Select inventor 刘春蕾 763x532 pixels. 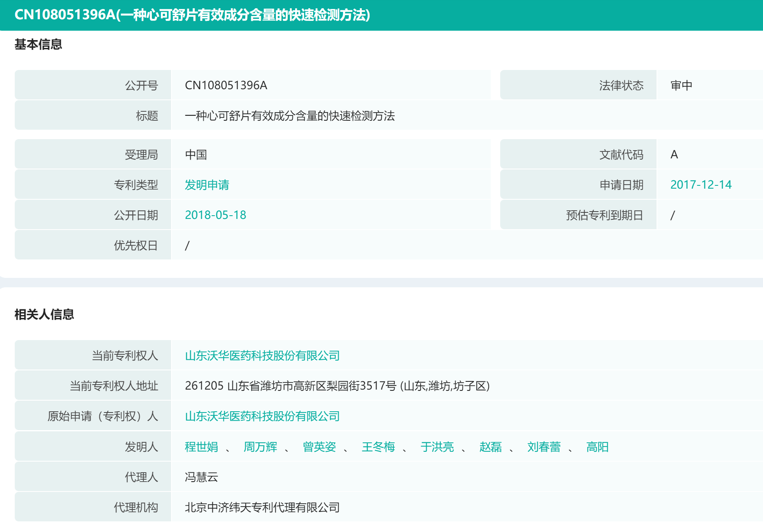[x=544, y=447]
